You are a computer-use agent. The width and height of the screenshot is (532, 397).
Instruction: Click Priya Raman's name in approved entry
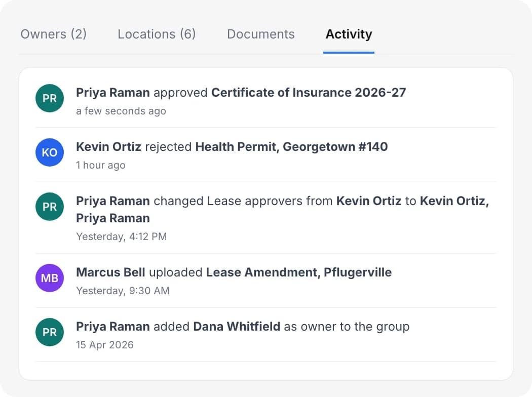pyautogui.click(x=113, y=93)
